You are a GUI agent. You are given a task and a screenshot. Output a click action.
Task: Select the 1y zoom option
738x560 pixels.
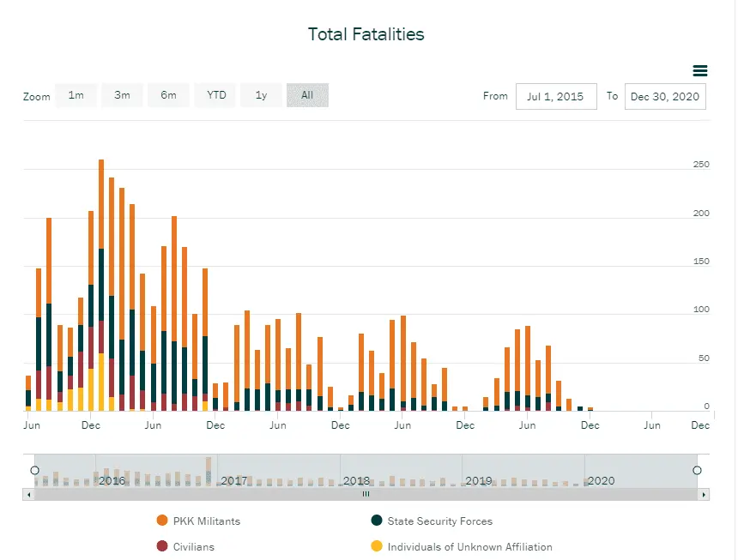point(262,95)
